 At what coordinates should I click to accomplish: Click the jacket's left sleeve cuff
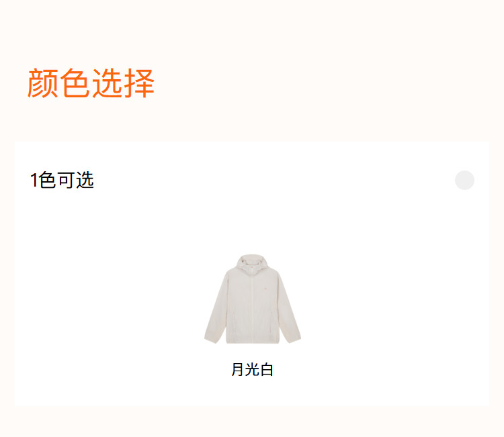[212, 339]
